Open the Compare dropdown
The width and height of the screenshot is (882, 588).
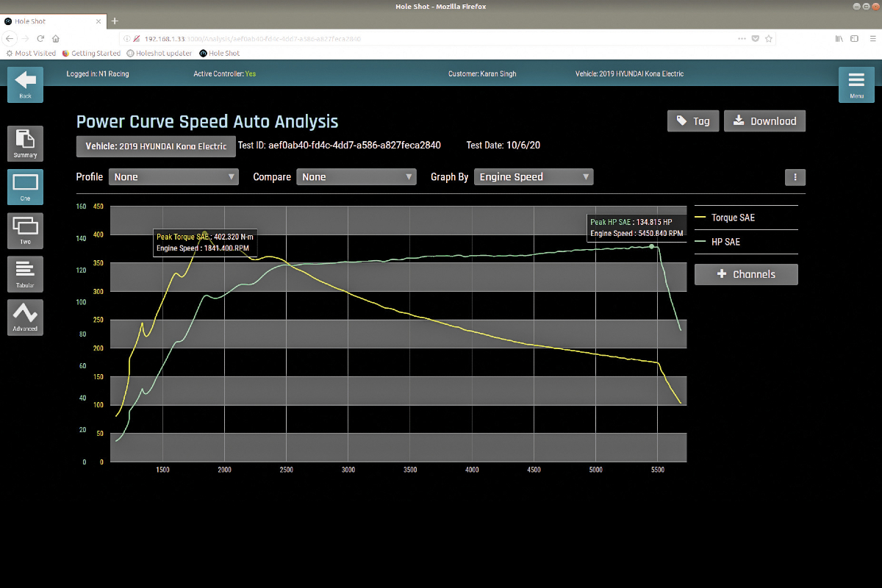(x=356, y=177)
